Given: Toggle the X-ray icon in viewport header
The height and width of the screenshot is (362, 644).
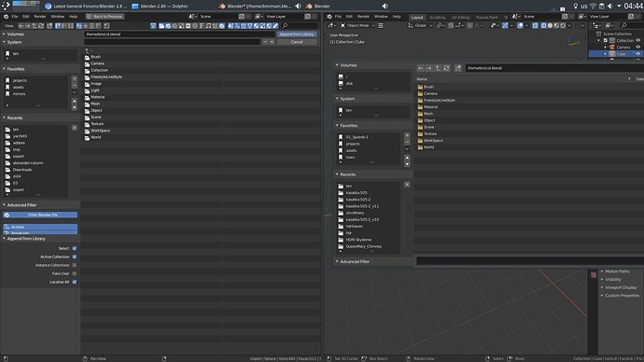Looking at the screenshot, I should coord(535,25).
